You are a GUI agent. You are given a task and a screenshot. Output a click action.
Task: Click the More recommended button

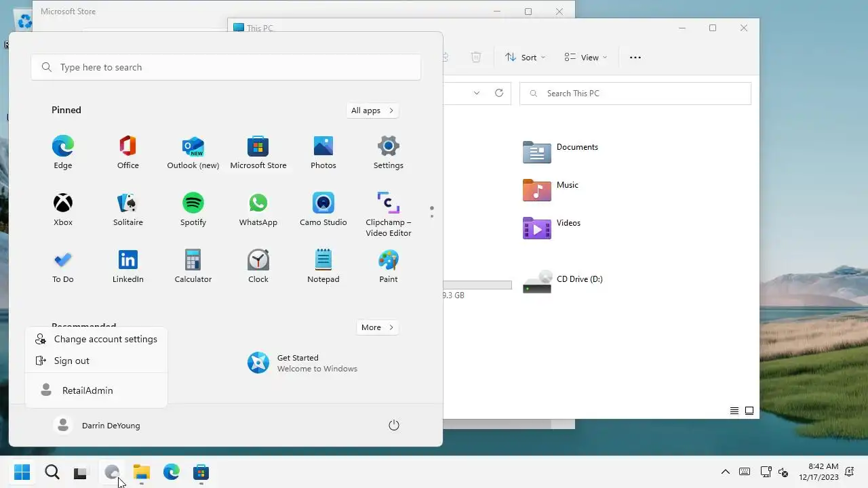[x=377, y=327]
